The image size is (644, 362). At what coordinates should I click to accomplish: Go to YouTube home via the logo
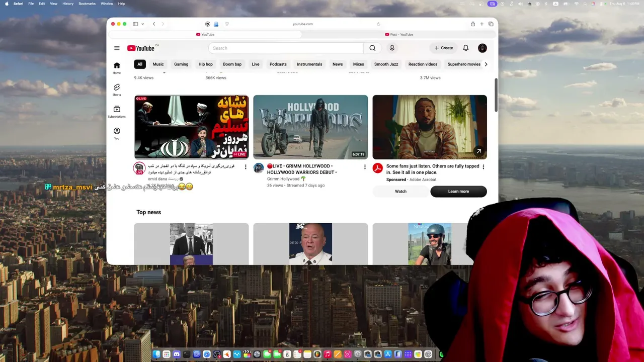tap(141, 48)
